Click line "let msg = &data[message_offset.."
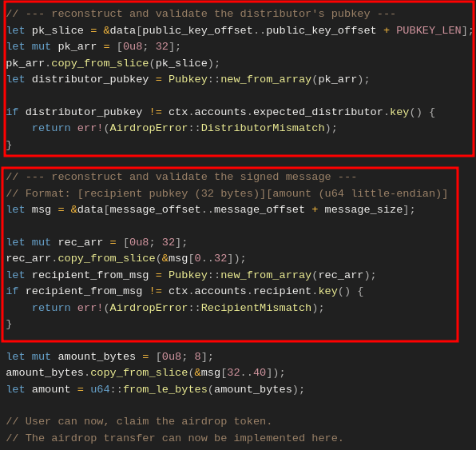Viewport: 476px width, 450px height. coord(210,209)
